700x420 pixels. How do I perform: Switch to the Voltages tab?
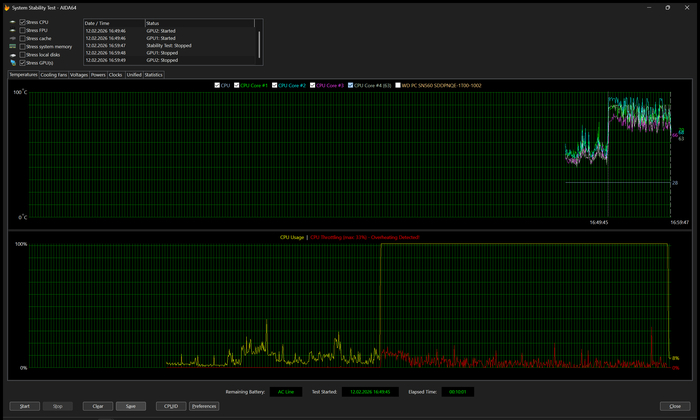pyautogui.click(x=79, y=75)
